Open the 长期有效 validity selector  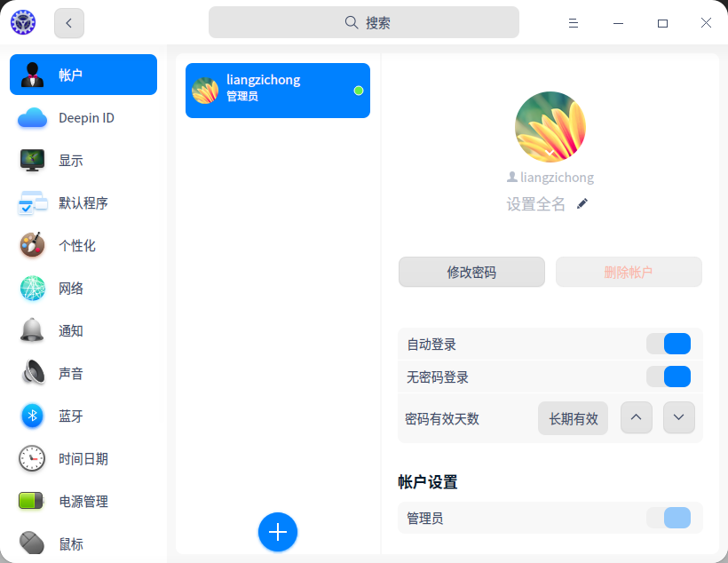[x=573, y=417]
